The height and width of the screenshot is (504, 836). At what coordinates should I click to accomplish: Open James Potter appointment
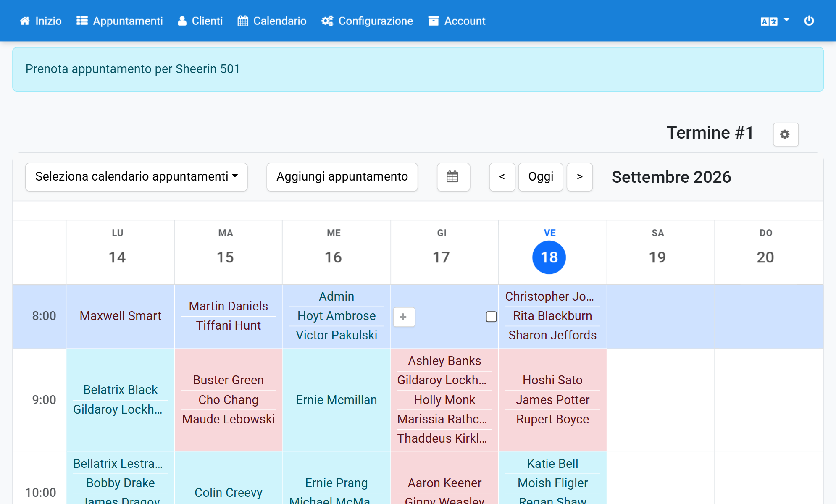552,400
